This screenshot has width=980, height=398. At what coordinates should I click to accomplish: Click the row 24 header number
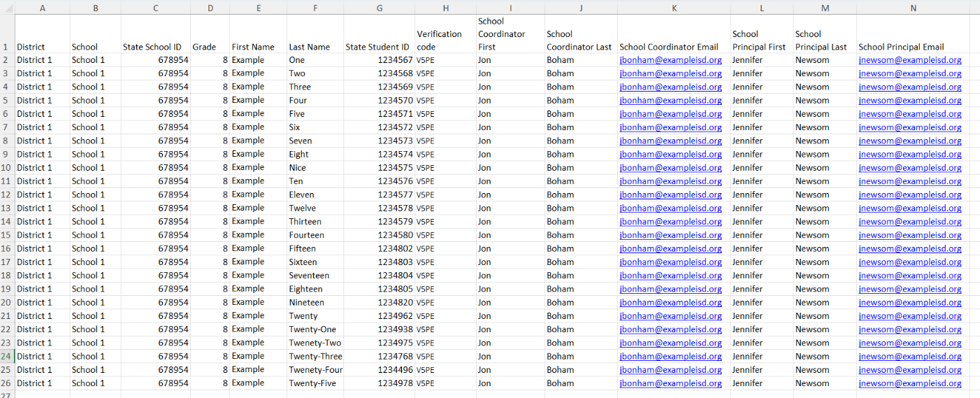pos(6,356)
